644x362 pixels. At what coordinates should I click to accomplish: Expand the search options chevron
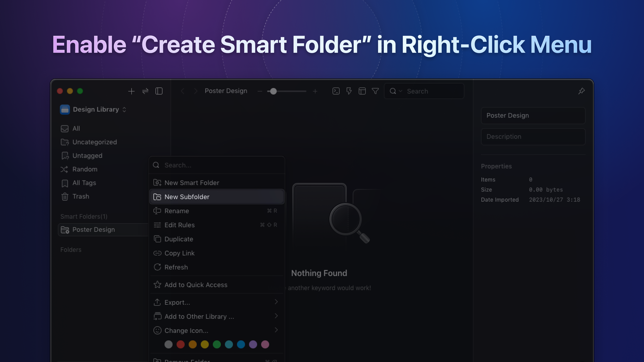coord(400,91)
